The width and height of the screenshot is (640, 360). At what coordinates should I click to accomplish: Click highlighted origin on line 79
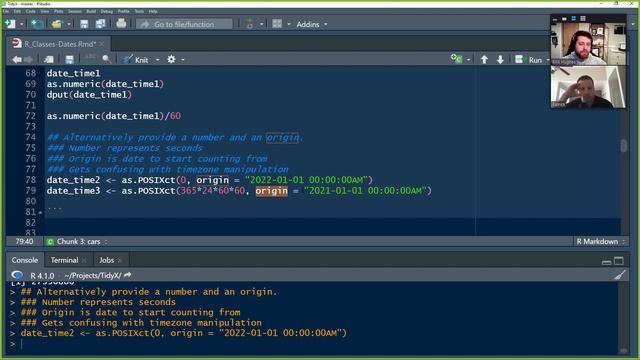[271, 191]
